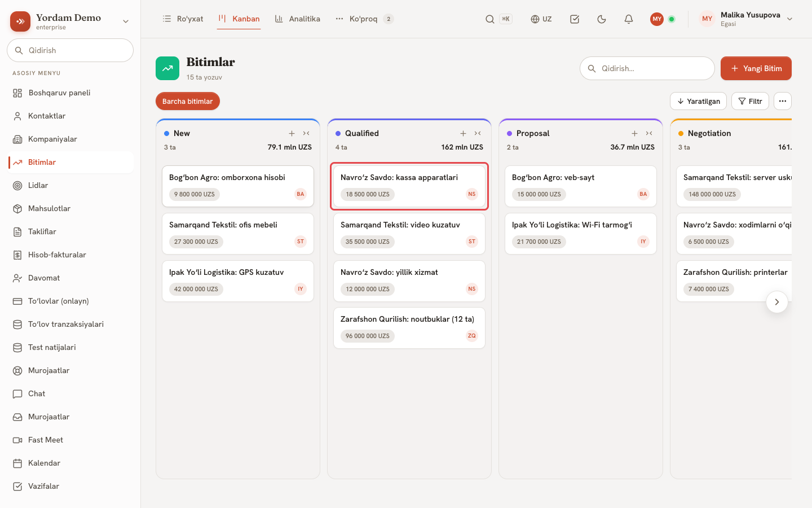Open the Bog'bon Agro: omborxona hisobi card
Viewport: 812px width, 508px height.
point(238,186)
